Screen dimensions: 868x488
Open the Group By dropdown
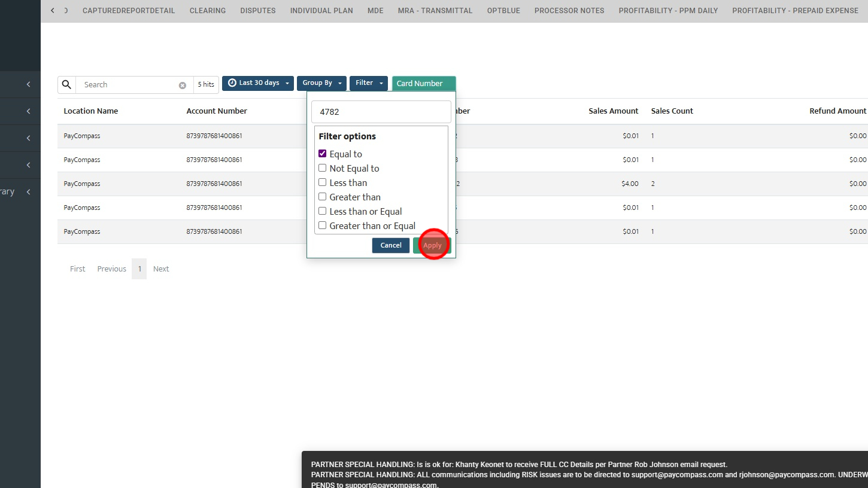pos(321,83)
